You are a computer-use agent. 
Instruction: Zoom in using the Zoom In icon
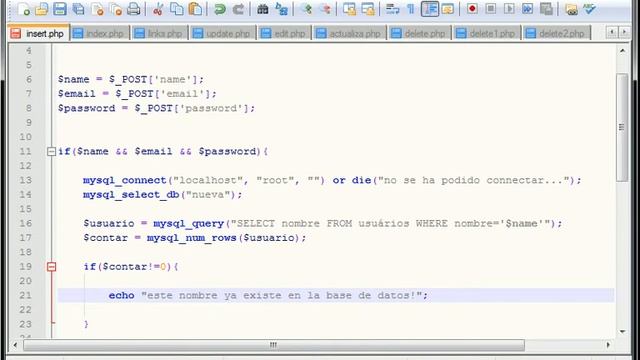(306, 9)
